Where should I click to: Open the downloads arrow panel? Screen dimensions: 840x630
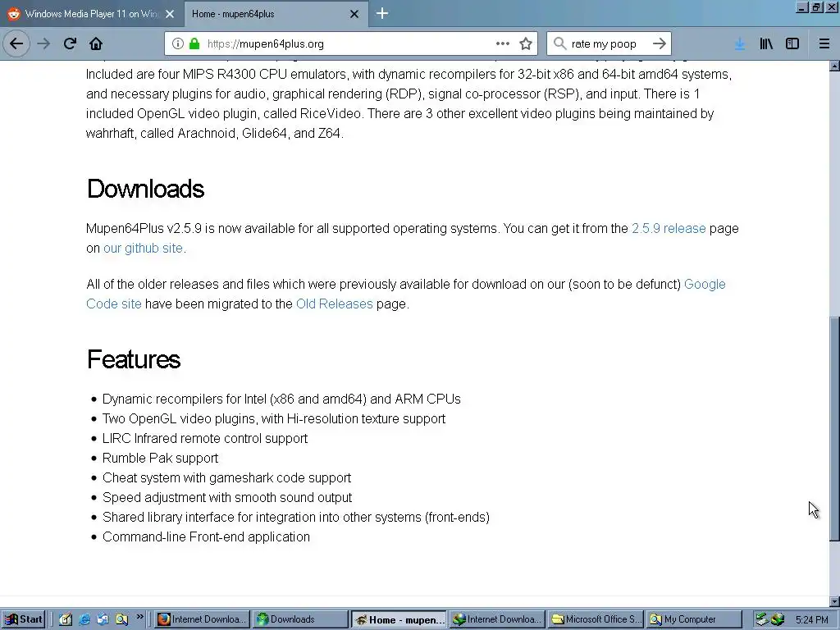[739, 43]
